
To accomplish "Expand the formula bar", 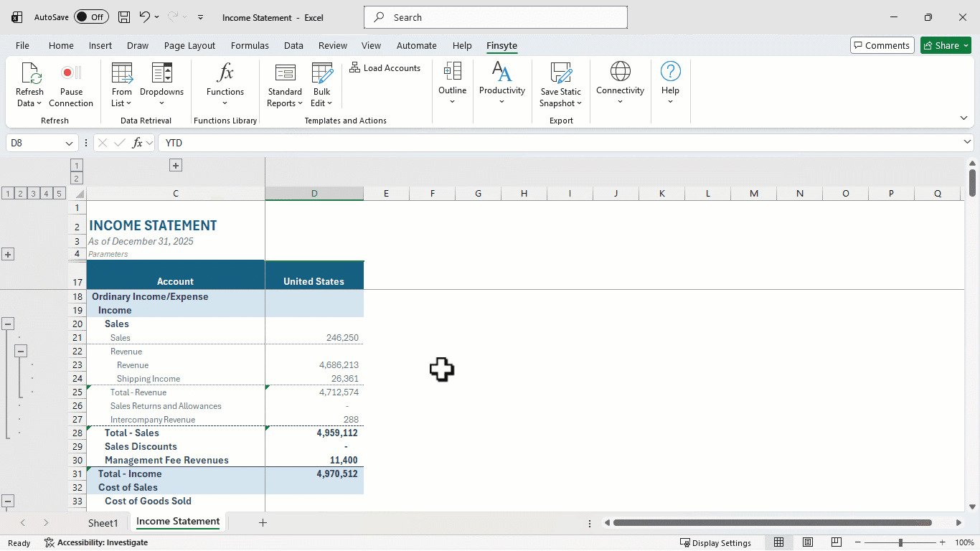I will [967, 143].
